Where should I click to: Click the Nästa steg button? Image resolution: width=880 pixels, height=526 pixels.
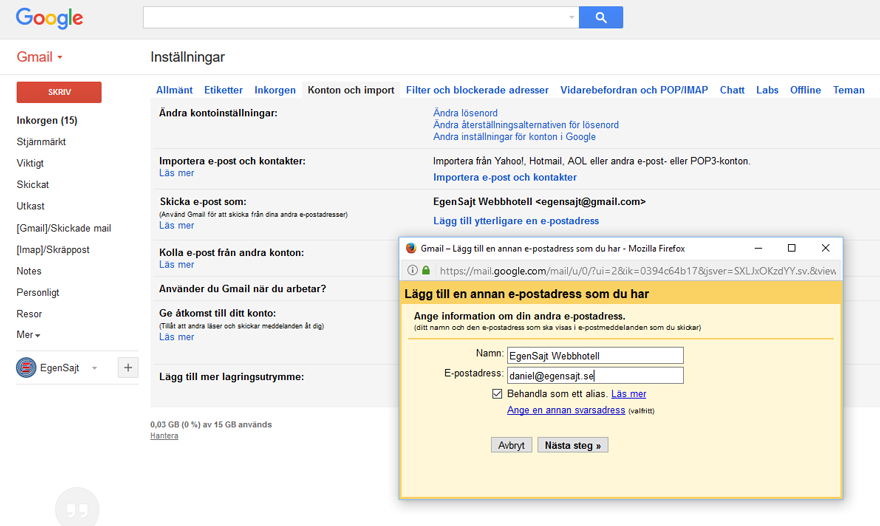572,445
